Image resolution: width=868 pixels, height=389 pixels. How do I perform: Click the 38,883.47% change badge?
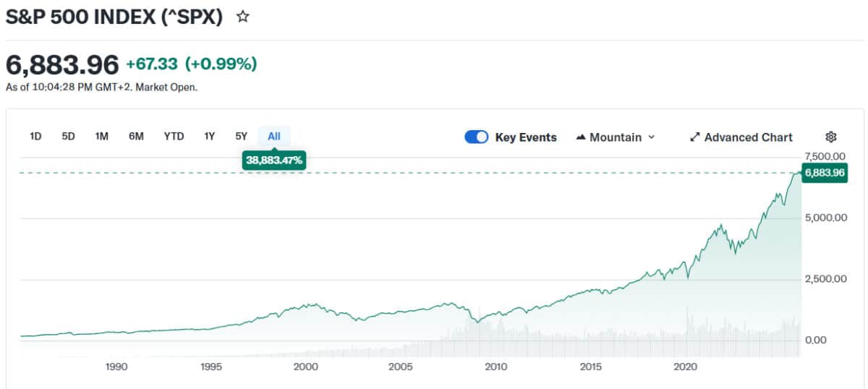pyautogui.click(x=274, y=160)
